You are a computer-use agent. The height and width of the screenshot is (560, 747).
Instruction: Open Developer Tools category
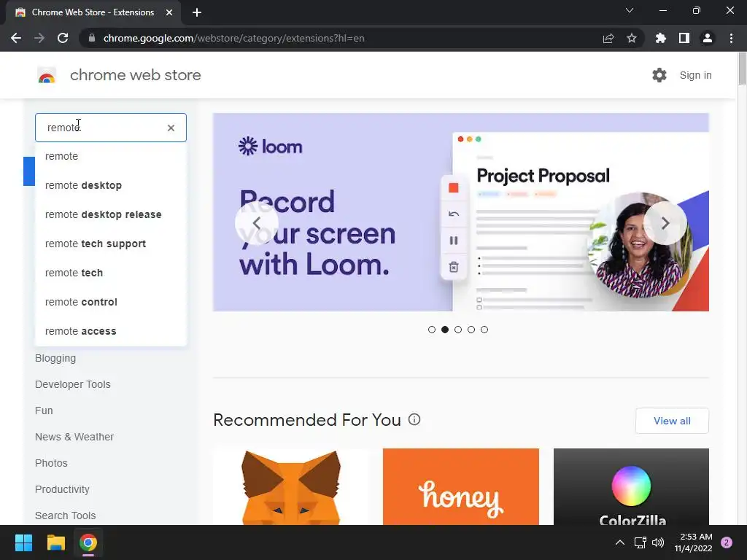[x=72, y=384]
